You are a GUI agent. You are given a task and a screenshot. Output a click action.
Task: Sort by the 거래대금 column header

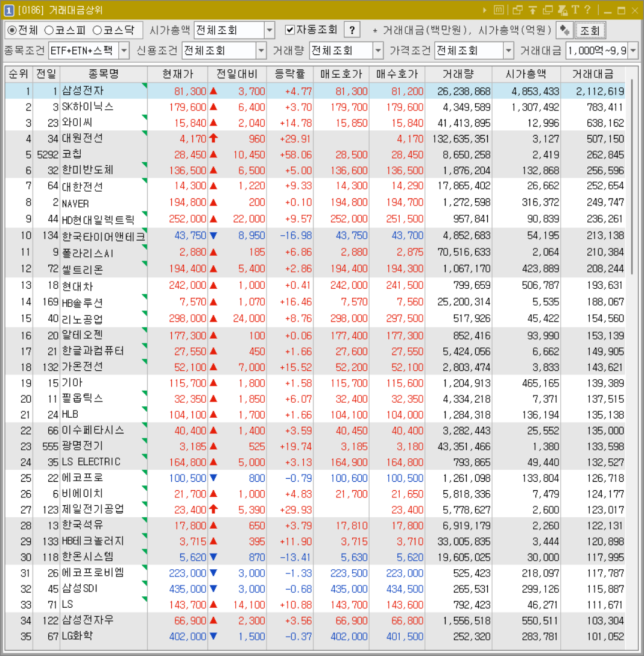tap(593, 74)
